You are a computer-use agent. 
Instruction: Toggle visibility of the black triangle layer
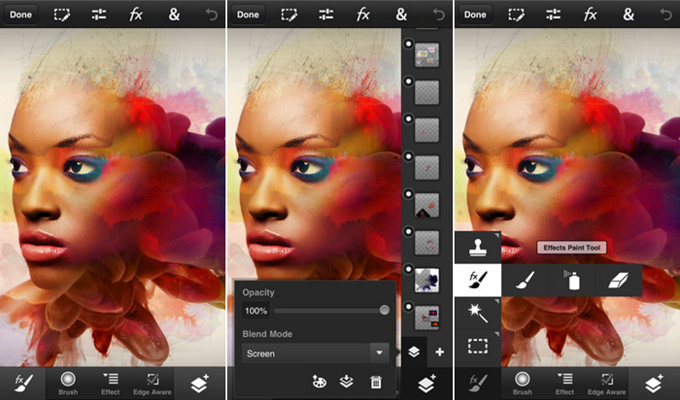click(408, 194)
